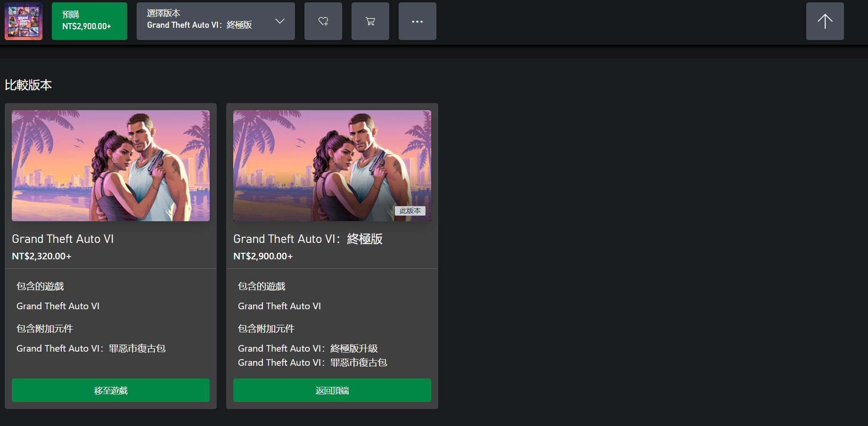The height and width of the screenshot is (426, 868).
Task: Click the 此版本 badge on the artwork
Action: [410, 211]
